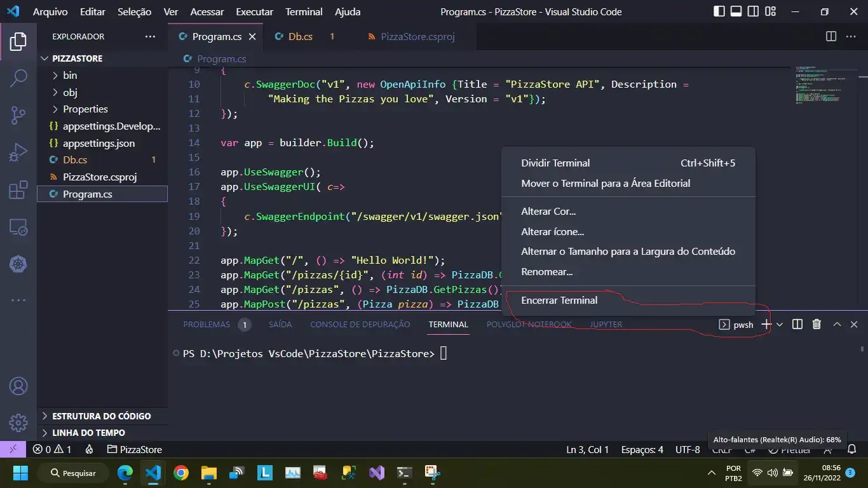The height and width of the screenshot is (488, 868).
Task: Show additional activity bar views ellipsis
Action: coord(18,300)
